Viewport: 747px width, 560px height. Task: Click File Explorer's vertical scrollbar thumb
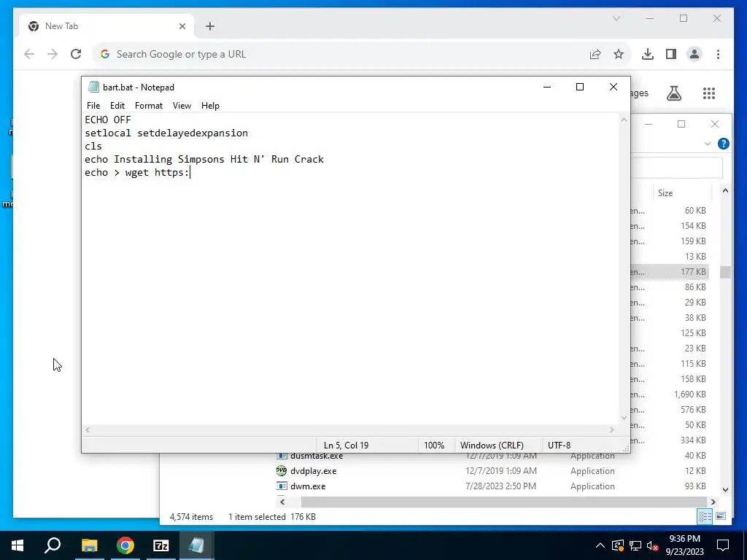point(725,272)
